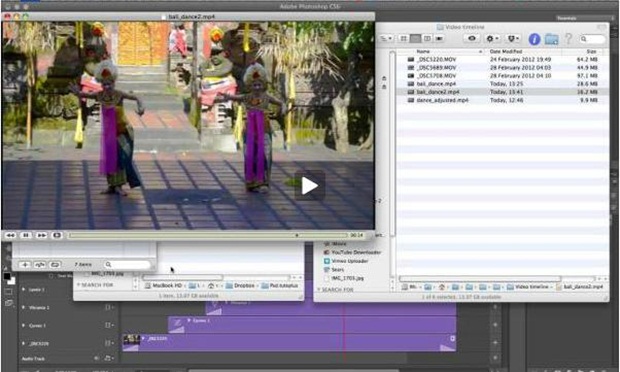Screen dimensions: 620x372
Task: Expand the Curves 1 track in timeline
Action: pos(23,325)
